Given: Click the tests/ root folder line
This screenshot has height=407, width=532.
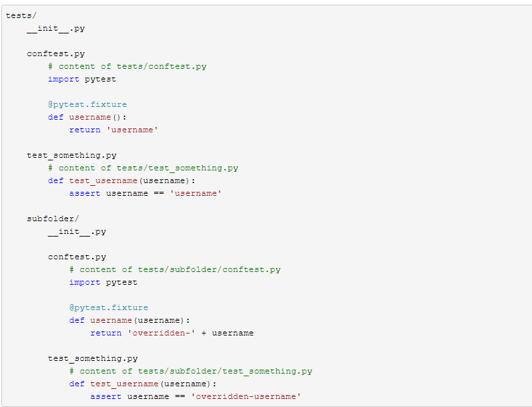Looking at the screenshot, I should pos(21,15).
